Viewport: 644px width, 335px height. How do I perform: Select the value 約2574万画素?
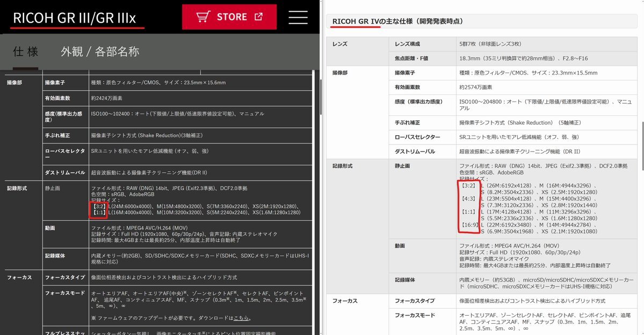click(475, 87)
